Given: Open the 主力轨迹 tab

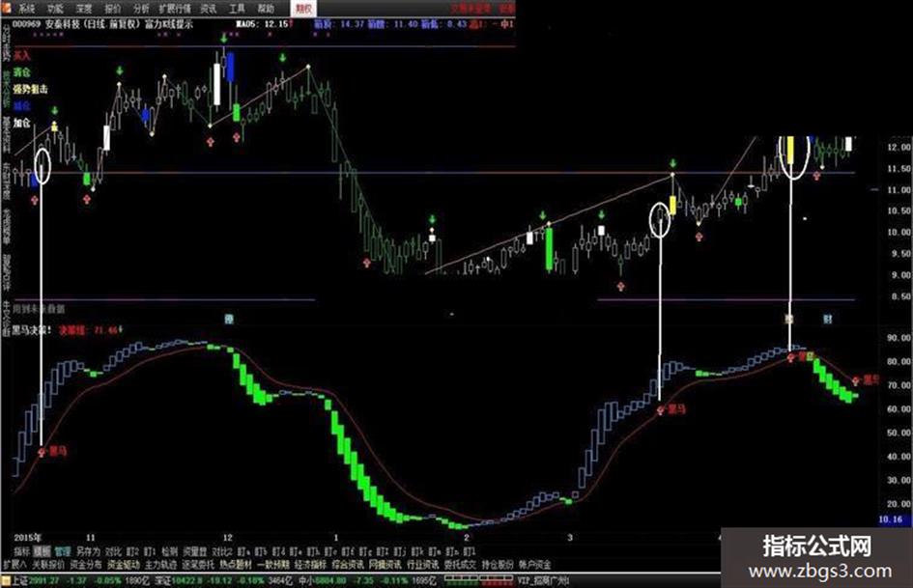Looking at the screenshot, I should [160, 564].
